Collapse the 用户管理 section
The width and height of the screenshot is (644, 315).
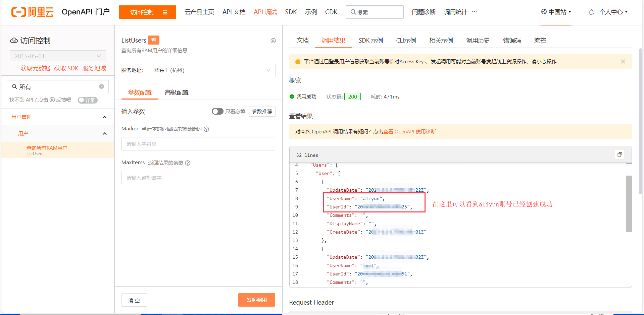pos(105,117)
